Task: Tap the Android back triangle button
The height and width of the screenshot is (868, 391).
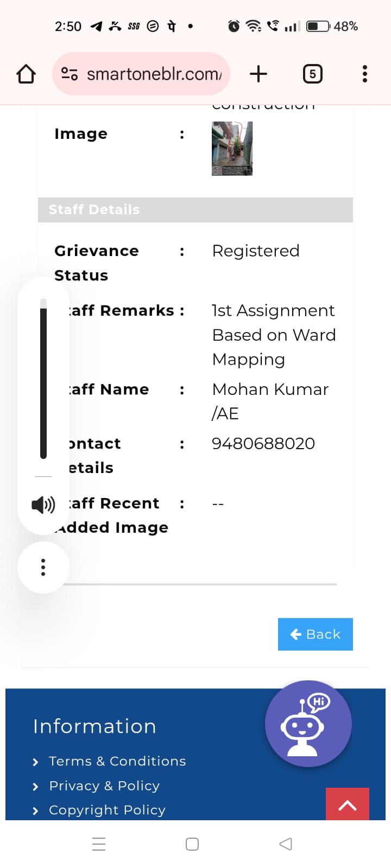Action: (x=286, y=844)
